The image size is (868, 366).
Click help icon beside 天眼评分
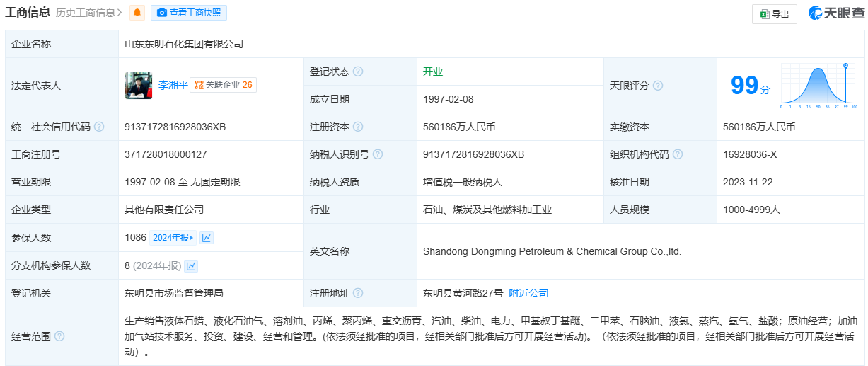tap(658, 86)
